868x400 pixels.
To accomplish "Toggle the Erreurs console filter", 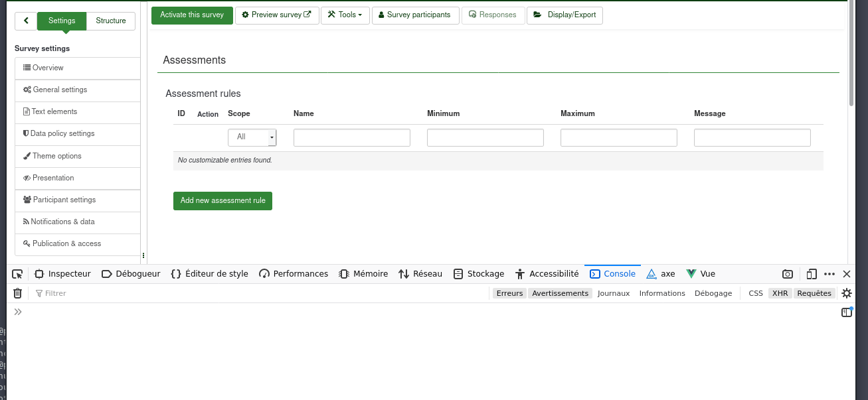I will (509, 293).
